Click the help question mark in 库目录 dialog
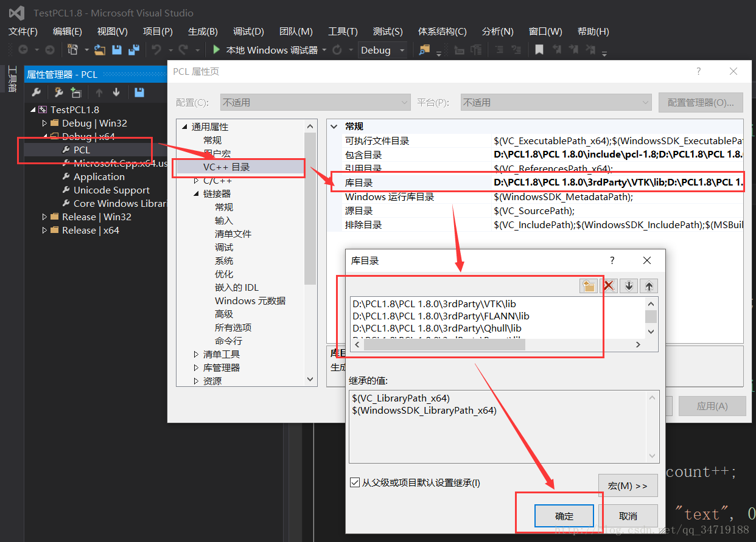 612,260
